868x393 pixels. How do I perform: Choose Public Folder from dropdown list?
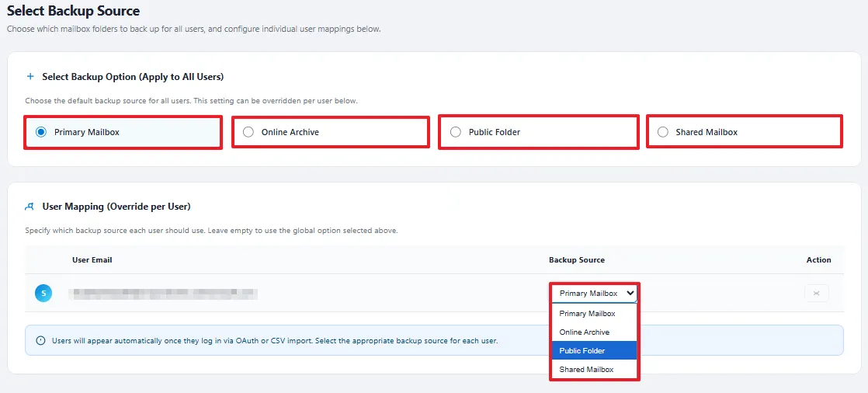click(595, 351)
